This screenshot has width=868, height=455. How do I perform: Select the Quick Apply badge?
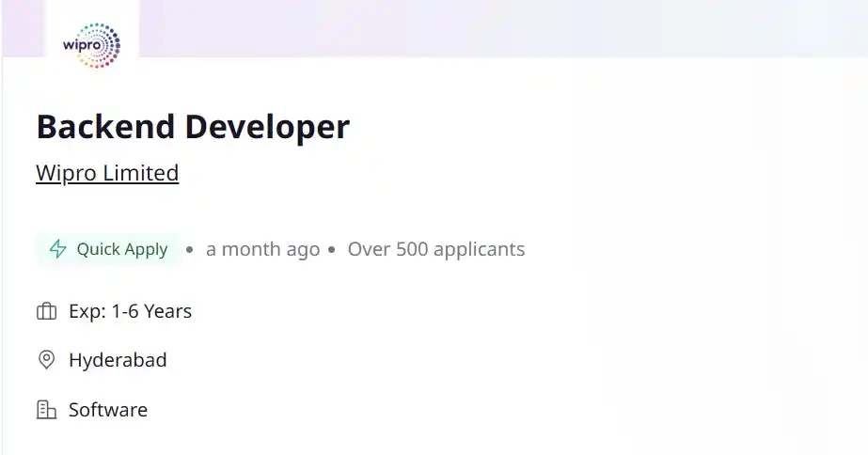(x=108, y=249)
